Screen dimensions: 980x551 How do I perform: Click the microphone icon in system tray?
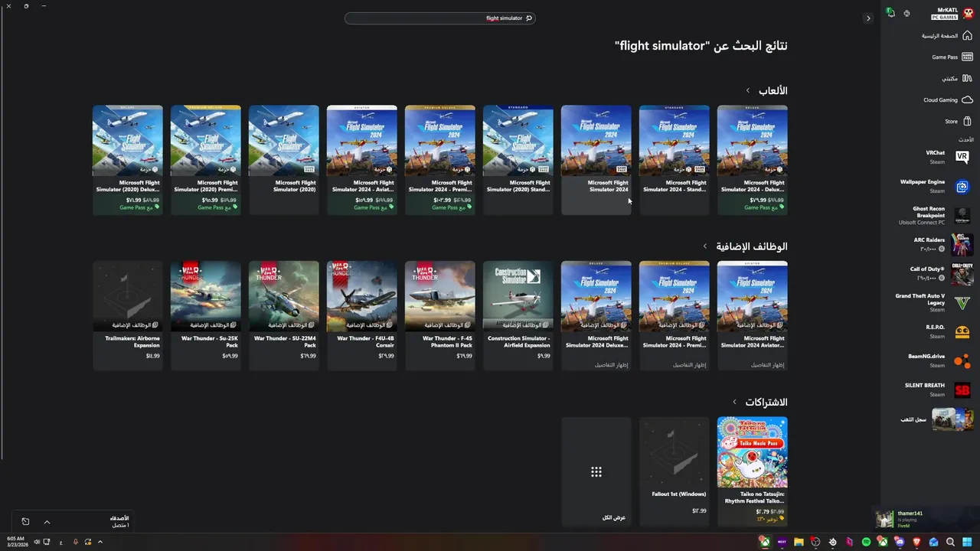[x=75, y=542]
